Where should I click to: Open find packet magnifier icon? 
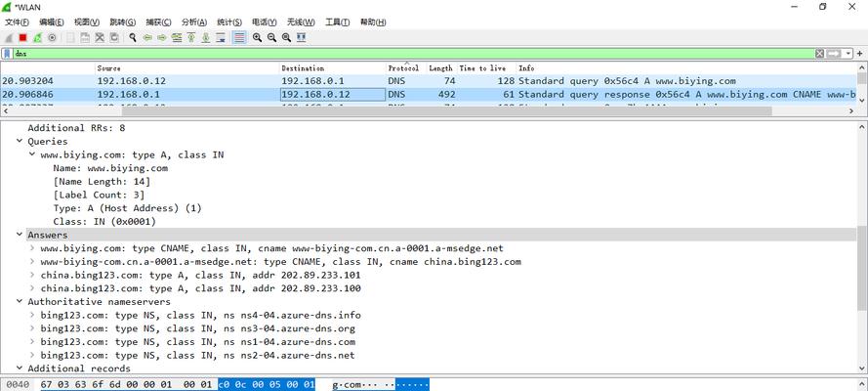(x=133, y=38)
